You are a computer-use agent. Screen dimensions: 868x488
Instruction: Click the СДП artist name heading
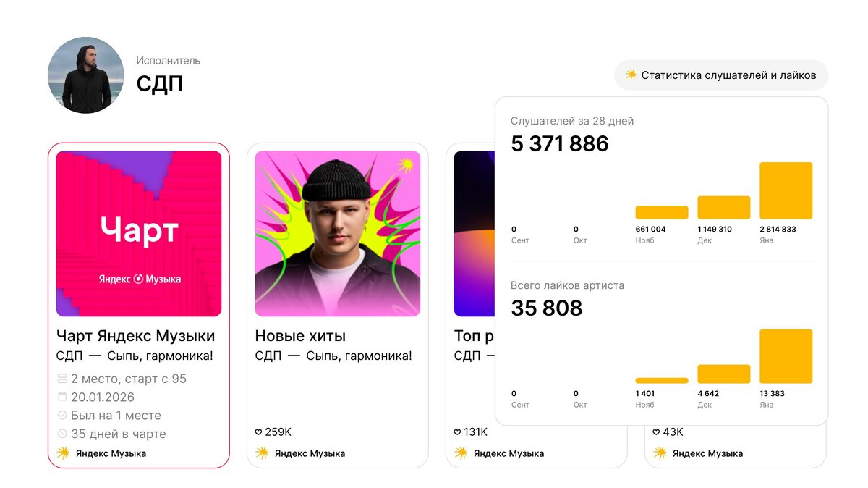click(x=160, y=83)
